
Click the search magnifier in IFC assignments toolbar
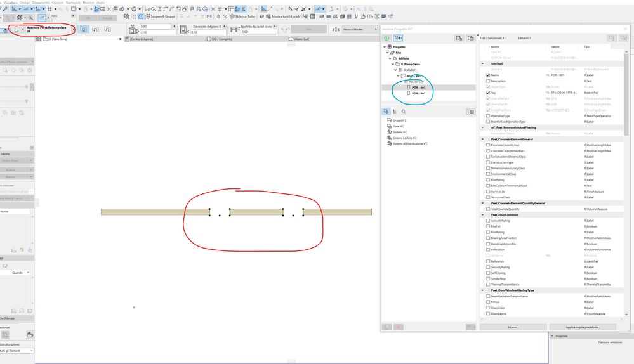coord(403,112)
